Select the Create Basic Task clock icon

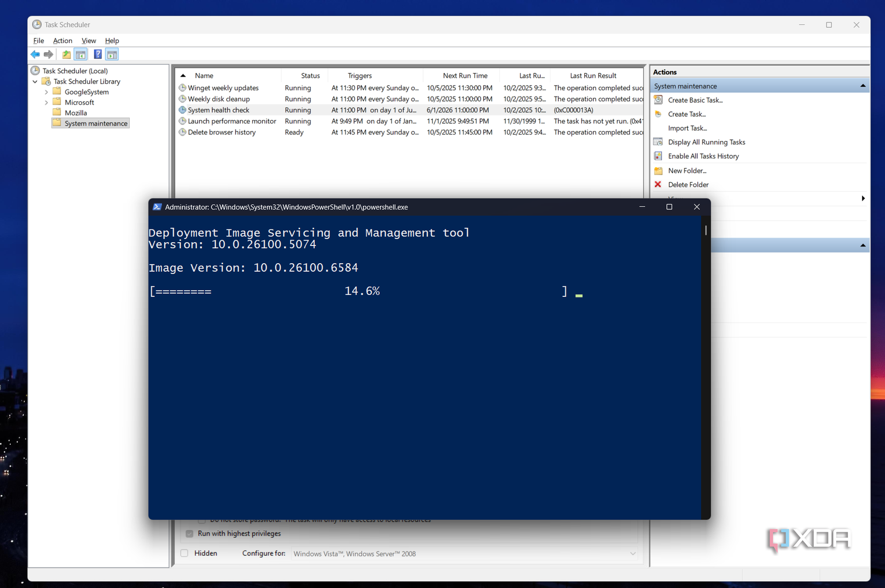(658, 100)
